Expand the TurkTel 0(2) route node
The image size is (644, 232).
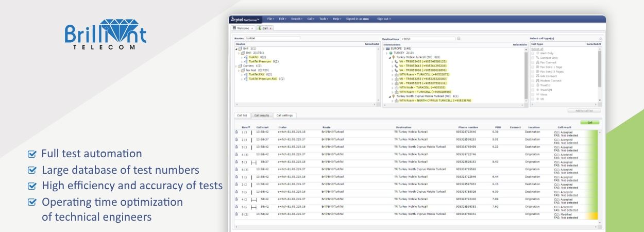pyautogui.click(x=242, y=57)
